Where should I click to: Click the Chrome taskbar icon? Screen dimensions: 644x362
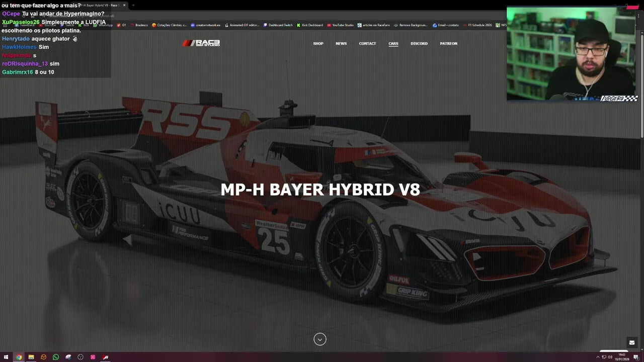19,357
